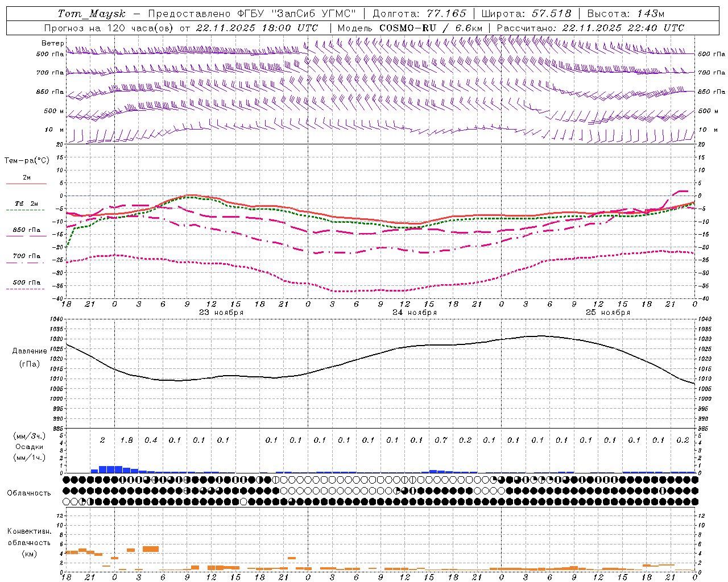728x582 pixels.
Task: Select the model name "COSMO-RU / 6.6км"
Action: (x=431, y=28)
